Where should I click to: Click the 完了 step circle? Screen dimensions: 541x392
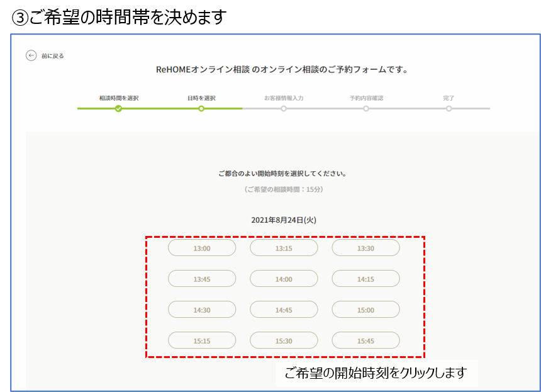(449, 108)
